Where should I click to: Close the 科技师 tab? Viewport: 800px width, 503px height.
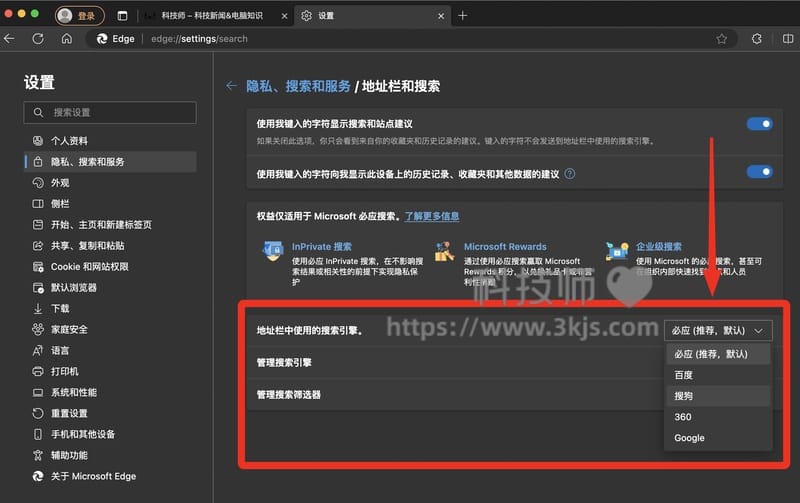pyautogui.click(x=284, y=16)
